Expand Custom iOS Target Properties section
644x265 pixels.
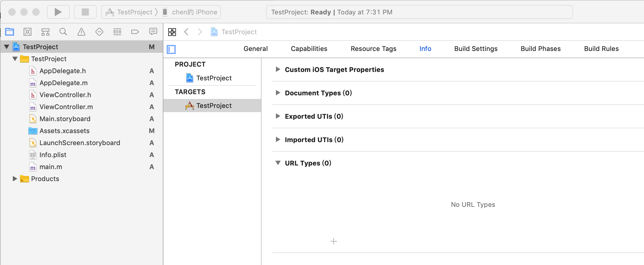coord(278,70)
